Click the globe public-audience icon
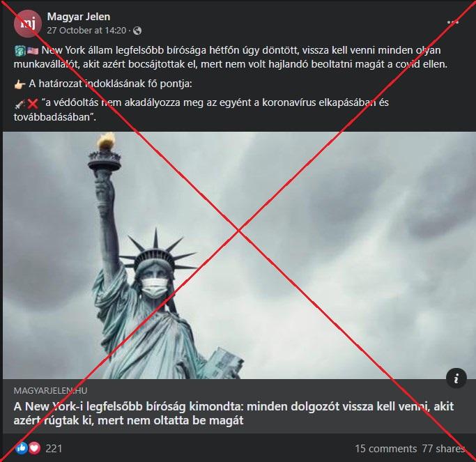 [x=137, y=31]
